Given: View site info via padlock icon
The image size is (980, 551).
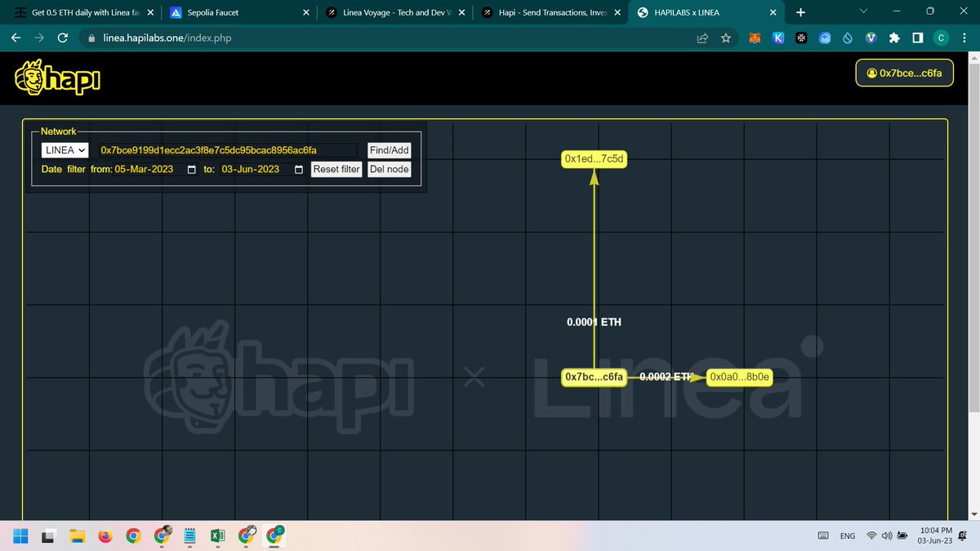Looking at the screenshot, I should (x=92, y=38).
